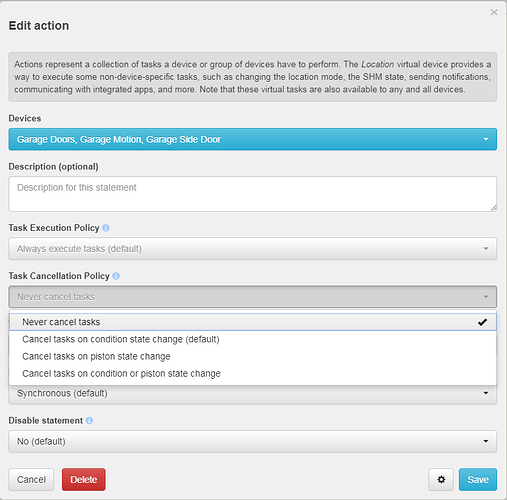The image size is (507, 500).
Task: Click the checkmark beside Never cancel tasks
Action: 482,322
